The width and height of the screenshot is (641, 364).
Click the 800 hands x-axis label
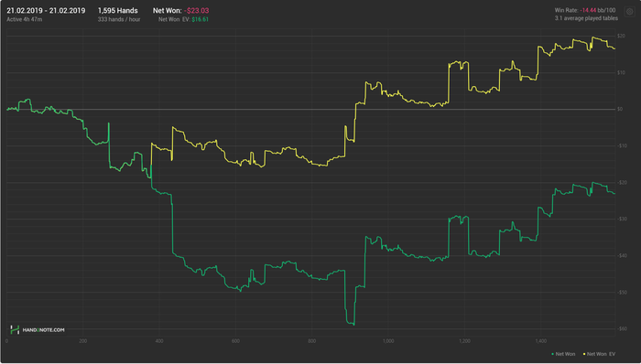coord(312,341)
